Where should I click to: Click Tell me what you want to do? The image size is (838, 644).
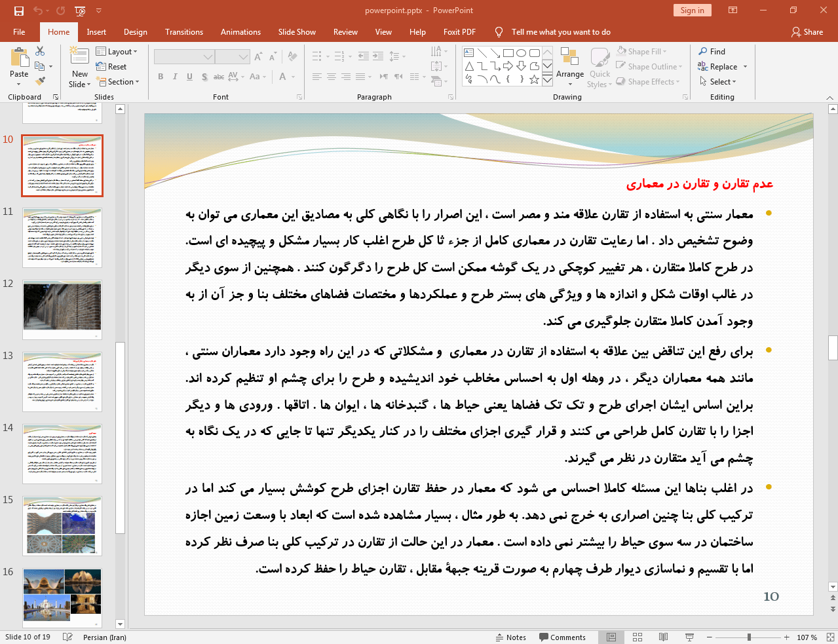pyautogui.click(x=560, y=32)
